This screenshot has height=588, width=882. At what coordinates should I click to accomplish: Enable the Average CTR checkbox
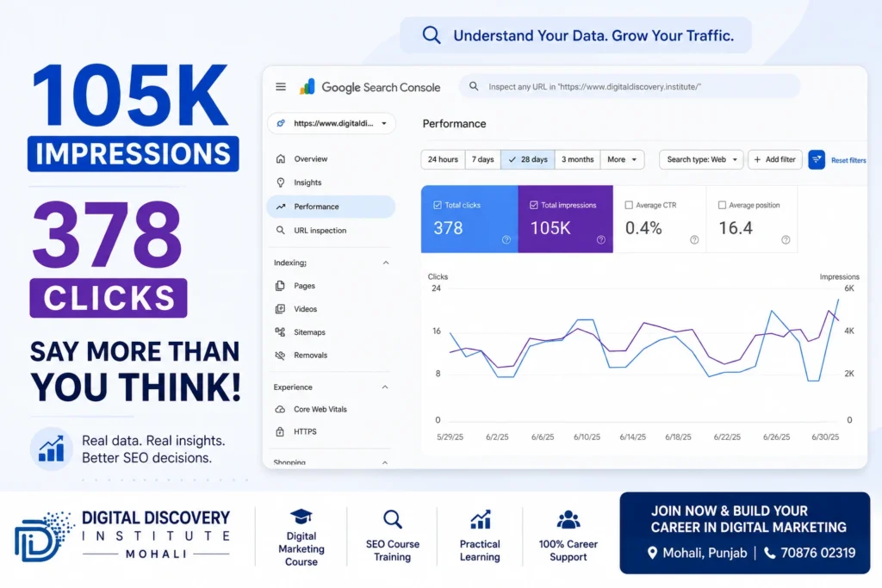click(x=629, y=205)
